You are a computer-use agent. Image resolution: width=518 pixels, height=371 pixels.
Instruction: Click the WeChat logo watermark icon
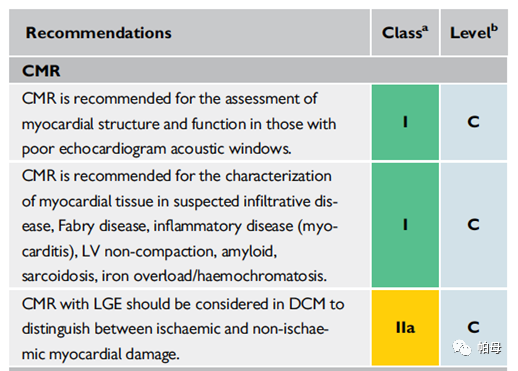pyautogui.click(x=462, y=348)
